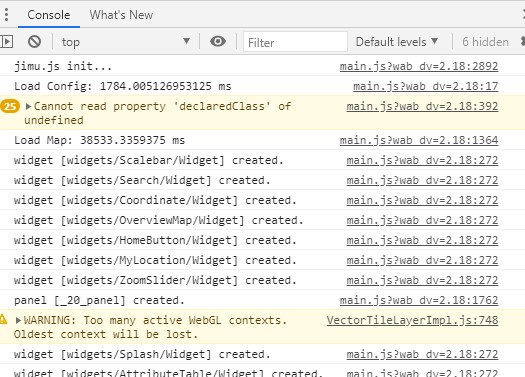Viewport: 525px width, 377px height.
Task: Select the Coordinate widget created message
Action: (x=155, y=200)
